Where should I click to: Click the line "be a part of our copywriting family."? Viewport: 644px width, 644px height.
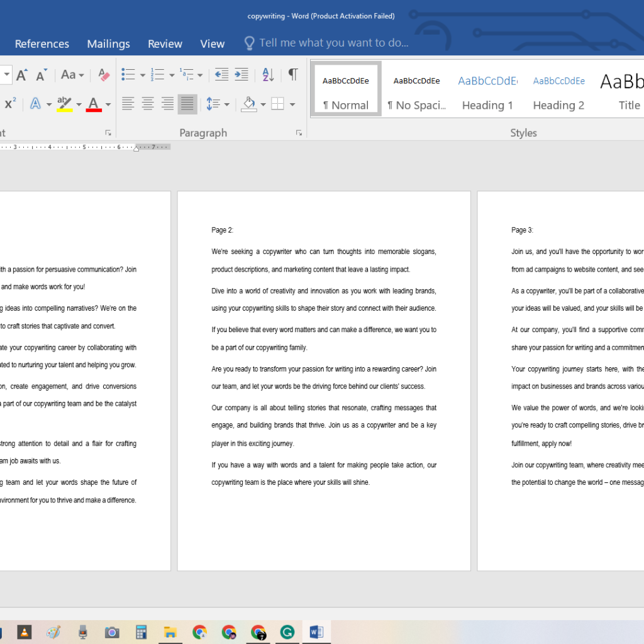pos(259,347)
